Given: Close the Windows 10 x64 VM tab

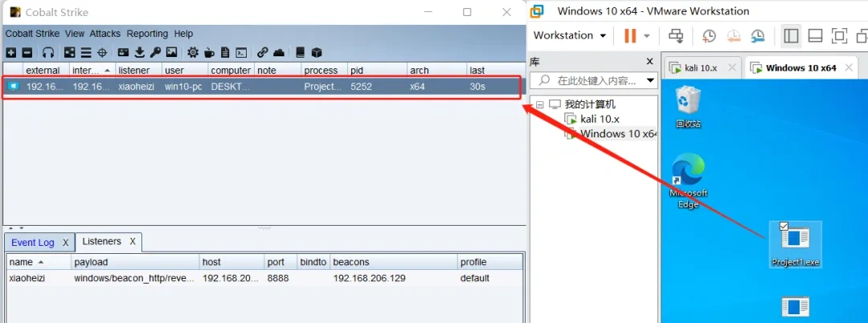Looking at the screenshot, I should (x=850, y=68).
